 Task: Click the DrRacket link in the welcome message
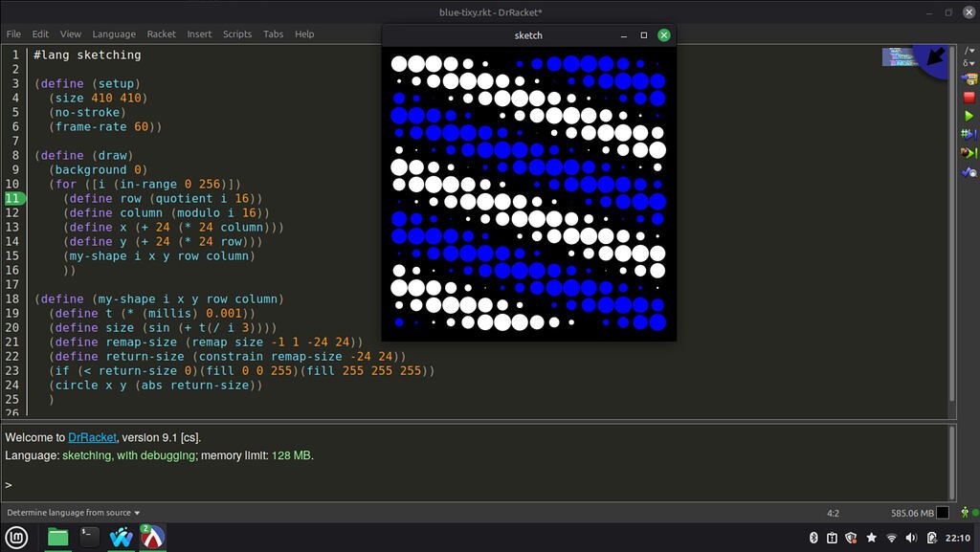point(91,437)
